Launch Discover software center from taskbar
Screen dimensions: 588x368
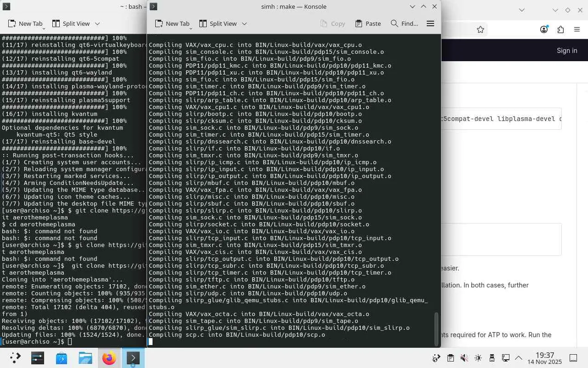[62, 358]
